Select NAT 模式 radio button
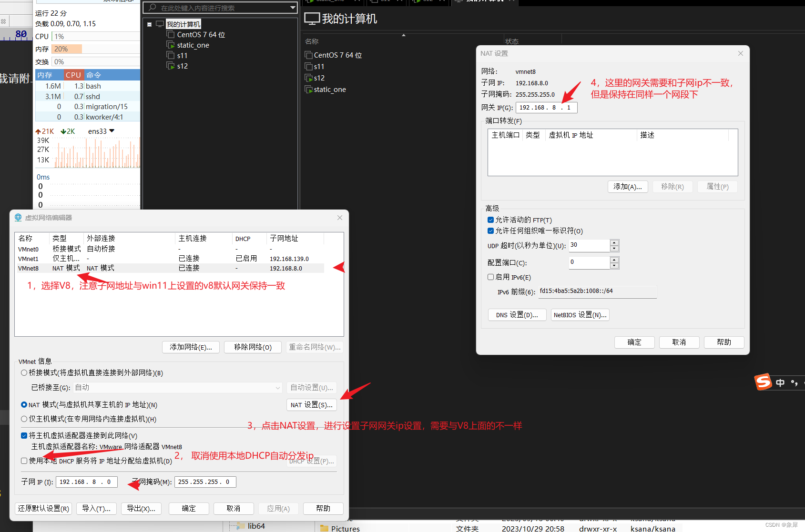The image size is (805, 532). [24, 405]
